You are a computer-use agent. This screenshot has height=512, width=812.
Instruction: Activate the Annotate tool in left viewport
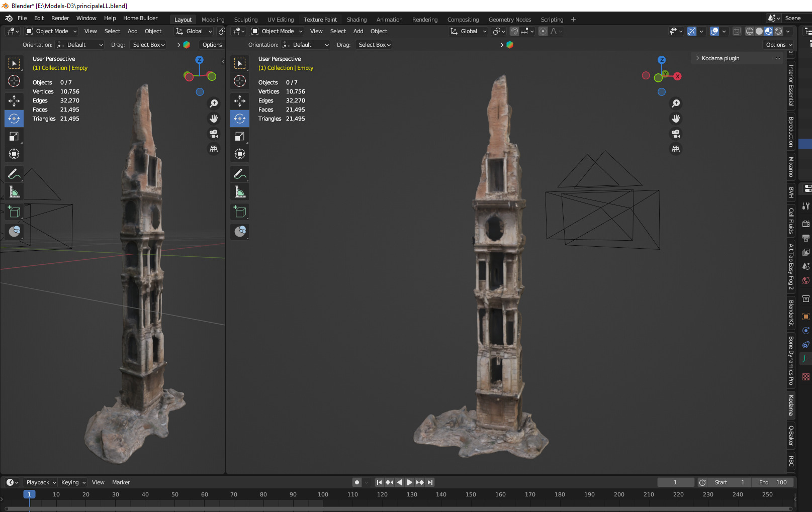14,174
